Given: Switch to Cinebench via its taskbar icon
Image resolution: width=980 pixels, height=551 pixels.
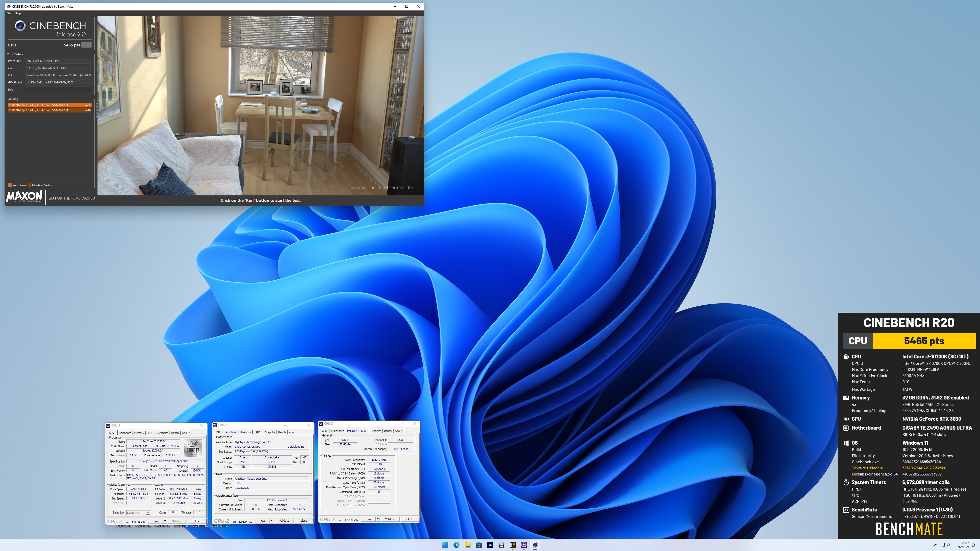Looking at the screenshot, I should pyautogui.click(x=535, y=545).
